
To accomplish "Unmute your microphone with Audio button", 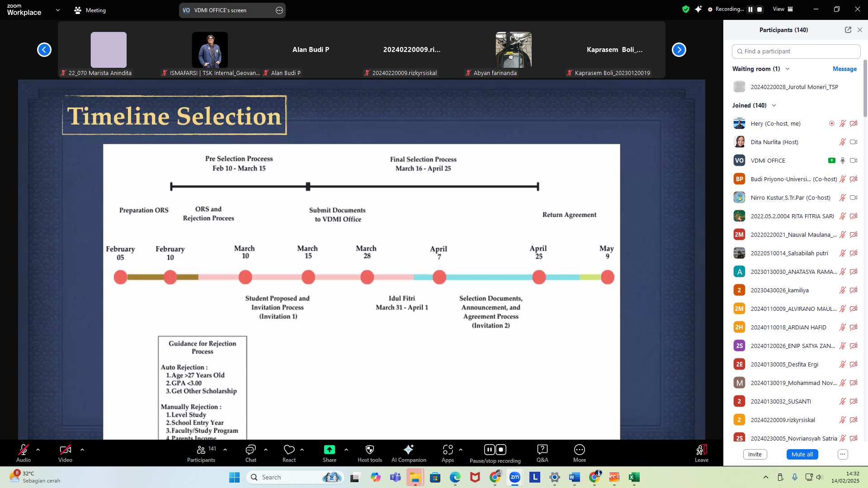I will pos(24,450).
